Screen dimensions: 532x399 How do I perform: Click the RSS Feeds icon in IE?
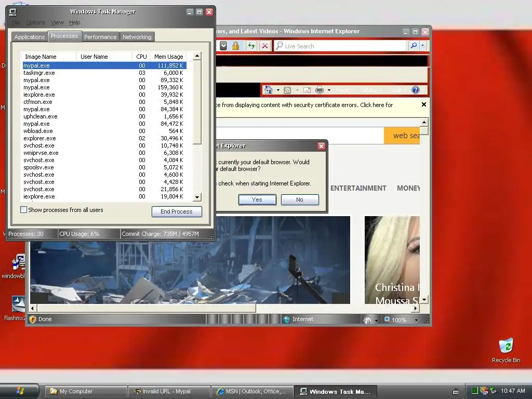tap(287, 90)
